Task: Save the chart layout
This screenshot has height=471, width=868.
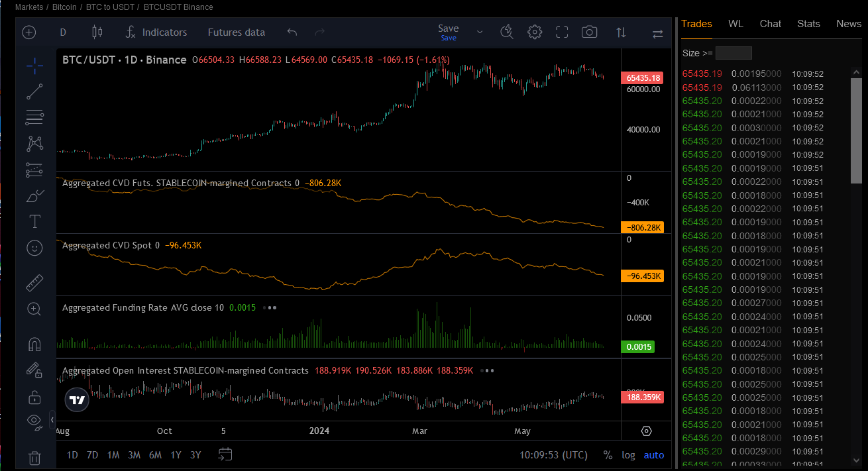Action: [449, 32]
